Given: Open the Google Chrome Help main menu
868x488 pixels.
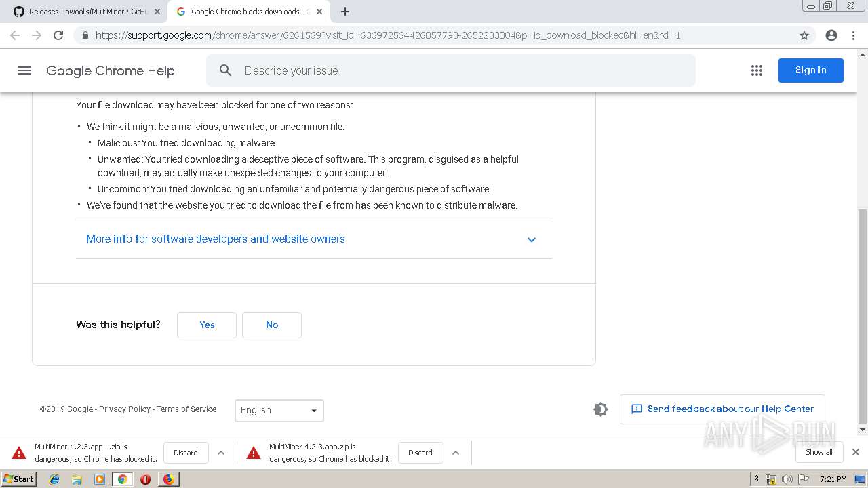Looking at the screenshot, I should (24, 70).
